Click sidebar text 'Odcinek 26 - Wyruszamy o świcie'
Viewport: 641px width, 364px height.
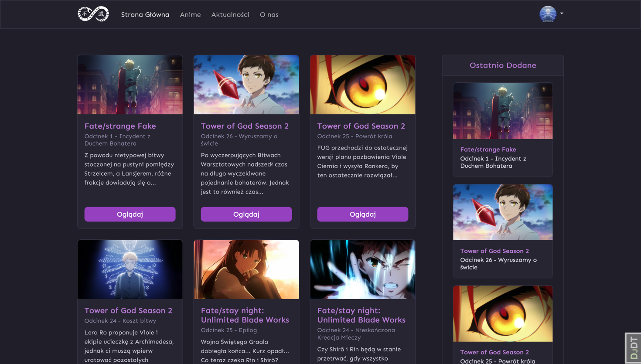498,264
